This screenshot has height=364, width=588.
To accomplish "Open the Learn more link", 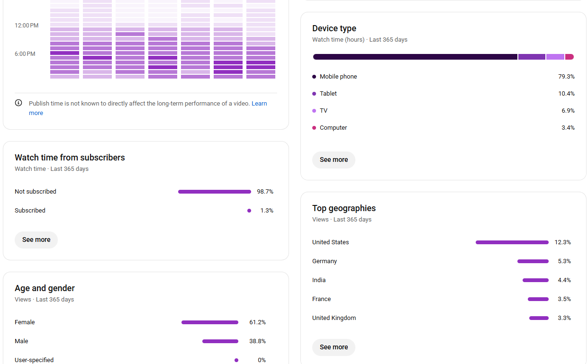I will coord(259,103).
